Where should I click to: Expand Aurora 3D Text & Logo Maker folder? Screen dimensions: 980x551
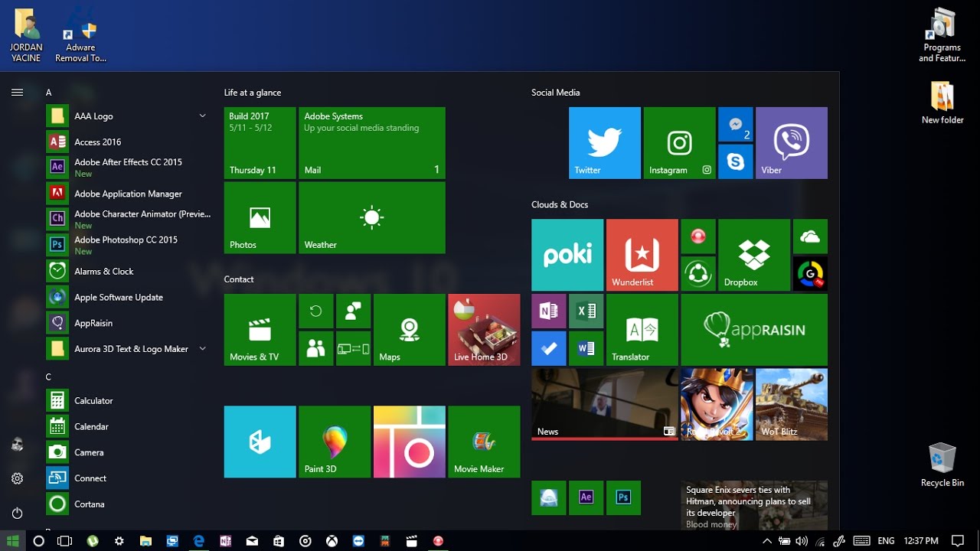(x=127, y=349)
